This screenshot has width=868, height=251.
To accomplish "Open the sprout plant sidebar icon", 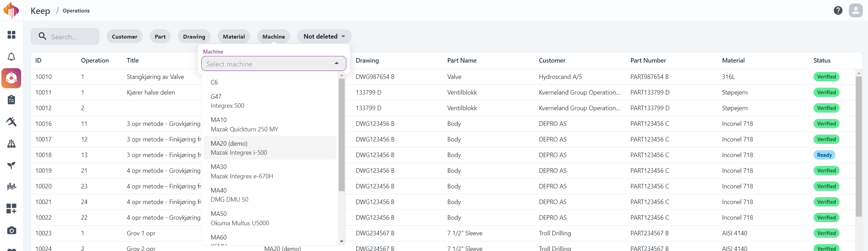I will pos(11,165).
